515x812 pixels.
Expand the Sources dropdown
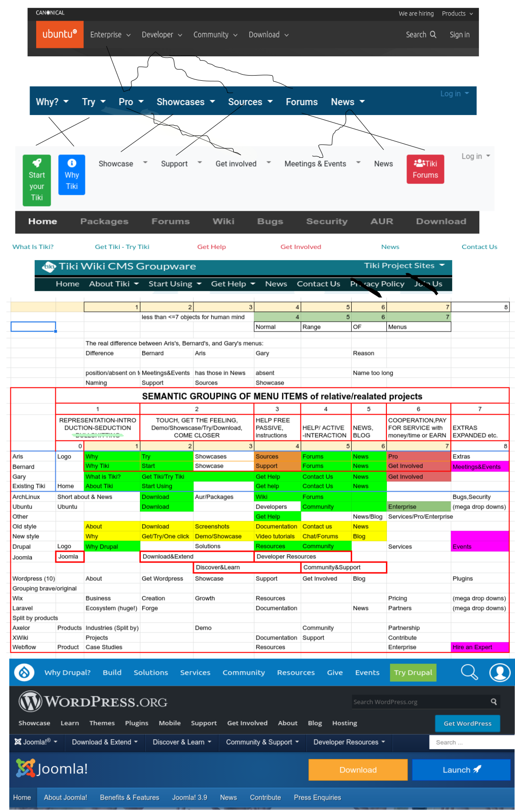[x=250, y=102]
